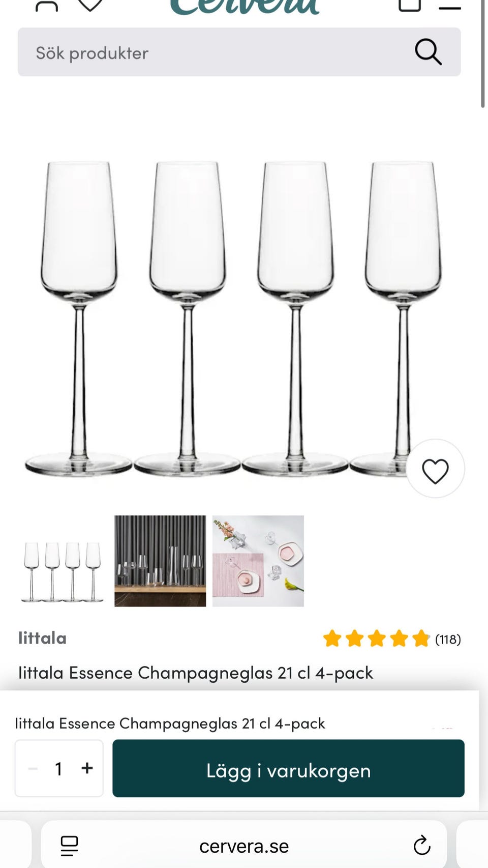Open the Iittala brand link
The width and height of the screenshot is (488, 868).
tap(43, 638)
